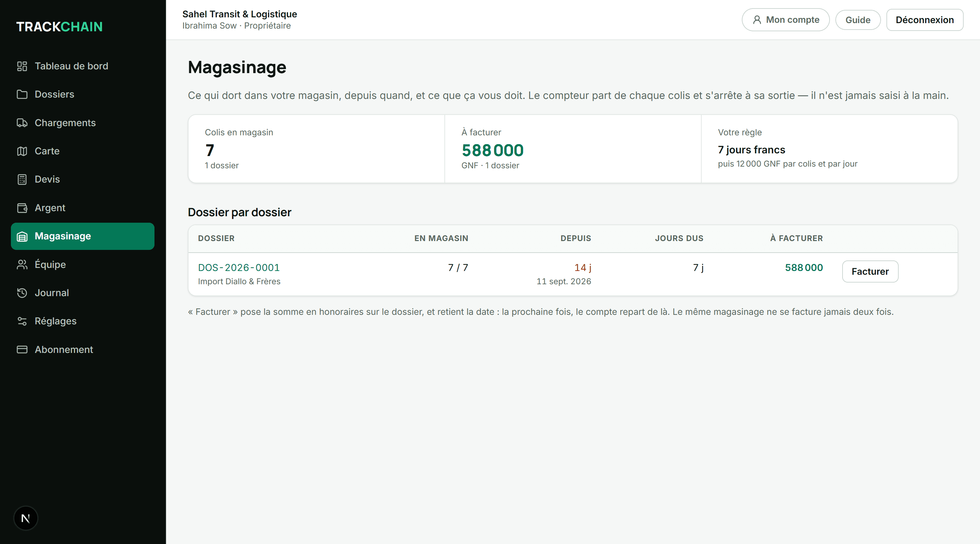Image resolution: width=980 pixels, height=544 pixels.
Task: Click the user icon in Mon compte
Action: point(757,20)
